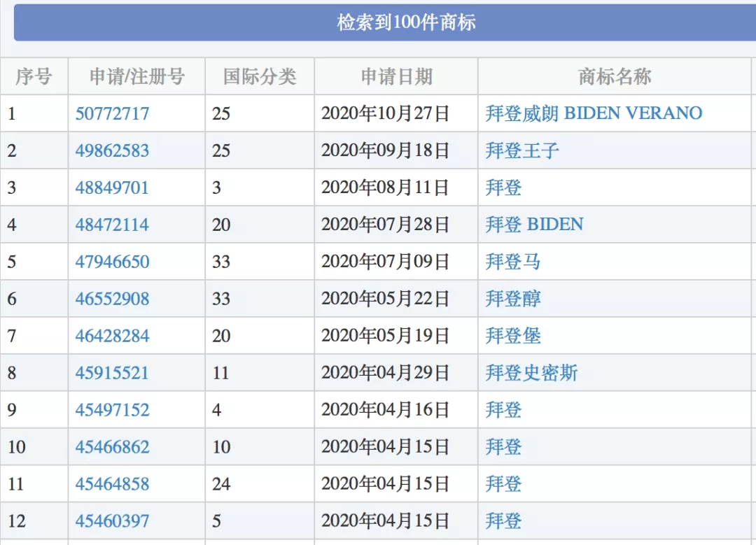Open registration number 50772717

(x=112, y=114)
